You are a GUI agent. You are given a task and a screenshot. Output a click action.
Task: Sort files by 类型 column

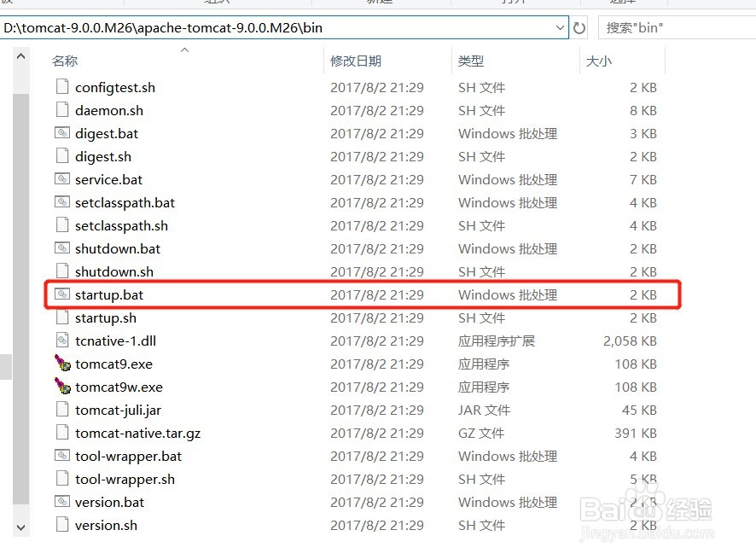point(470,61)
